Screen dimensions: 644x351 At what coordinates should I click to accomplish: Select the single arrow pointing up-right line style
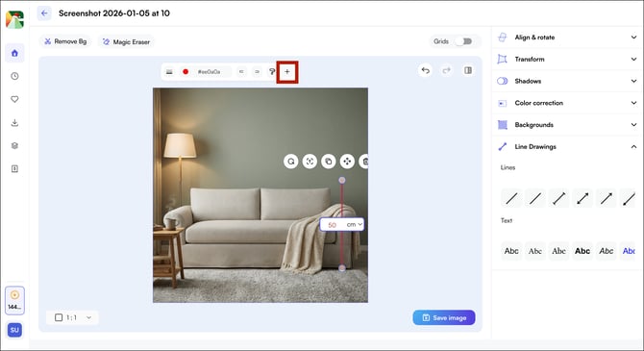point(607,198)
